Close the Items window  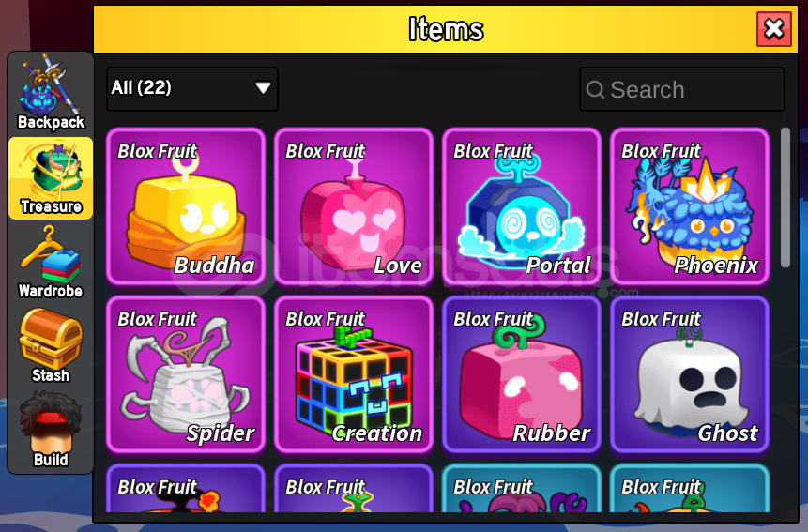(x=774, y=29)
